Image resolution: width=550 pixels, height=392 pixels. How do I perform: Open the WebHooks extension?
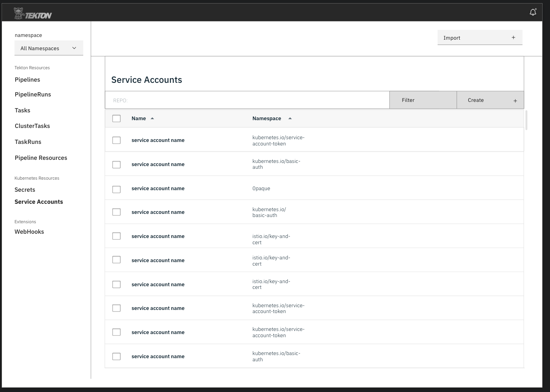click(29, 231)
